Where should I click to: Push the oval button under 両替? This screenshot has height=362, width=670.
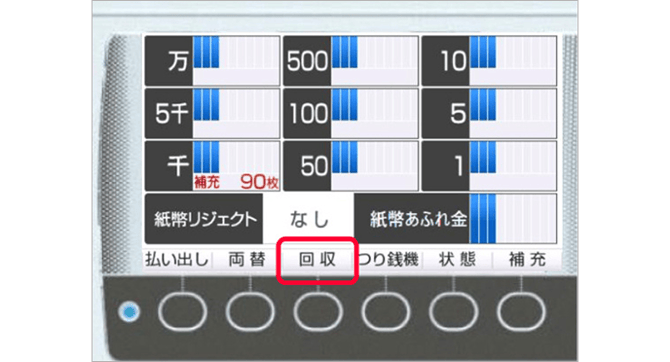coord(250,312)
